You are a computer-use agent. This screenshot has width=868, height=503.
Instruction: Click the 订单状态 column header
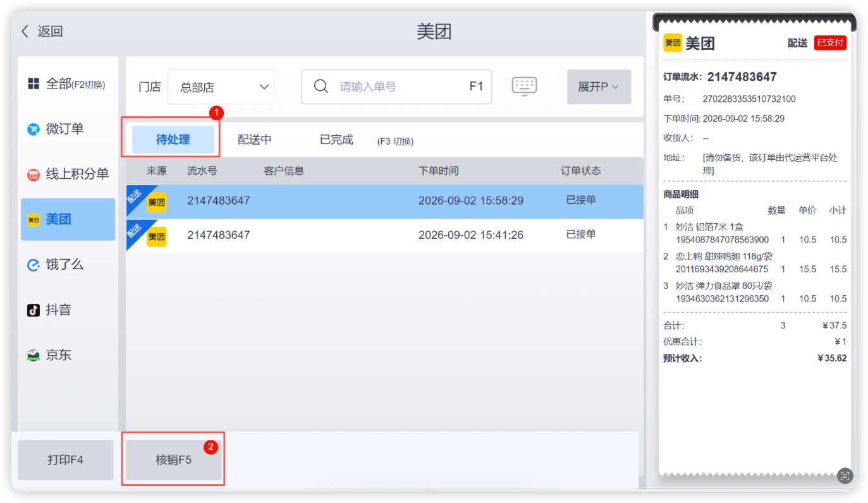click(x=581, y=171)
